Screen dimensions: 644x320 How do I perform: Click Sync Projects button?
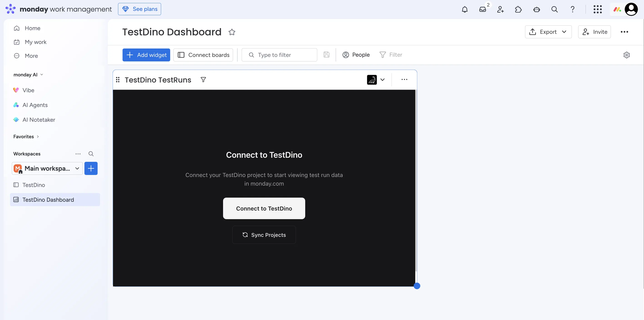click(x=264, y=235)
